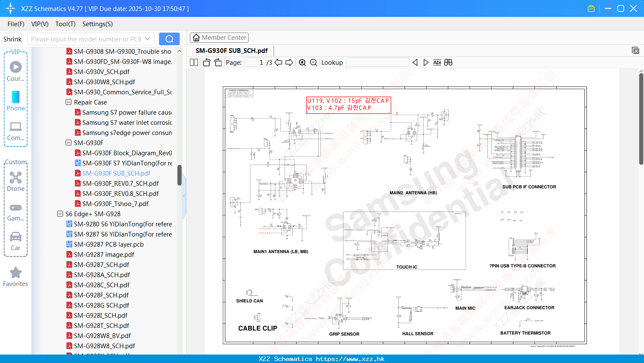The image size is (644, 363).
Task: Open SM-G930F Block_Diagram file
Action: click(123, 153)
